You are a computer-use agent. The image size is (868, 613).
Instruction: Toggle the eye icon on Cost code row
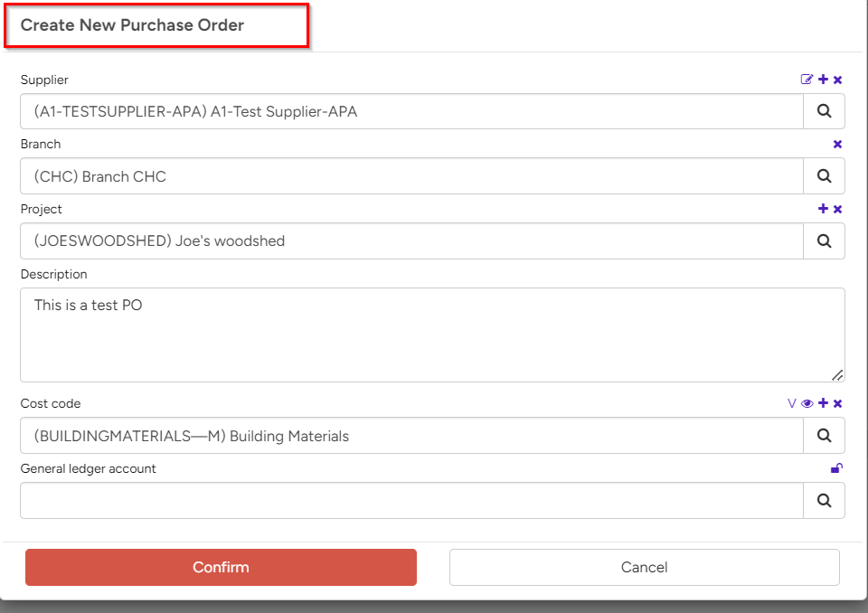coord(807,403)
